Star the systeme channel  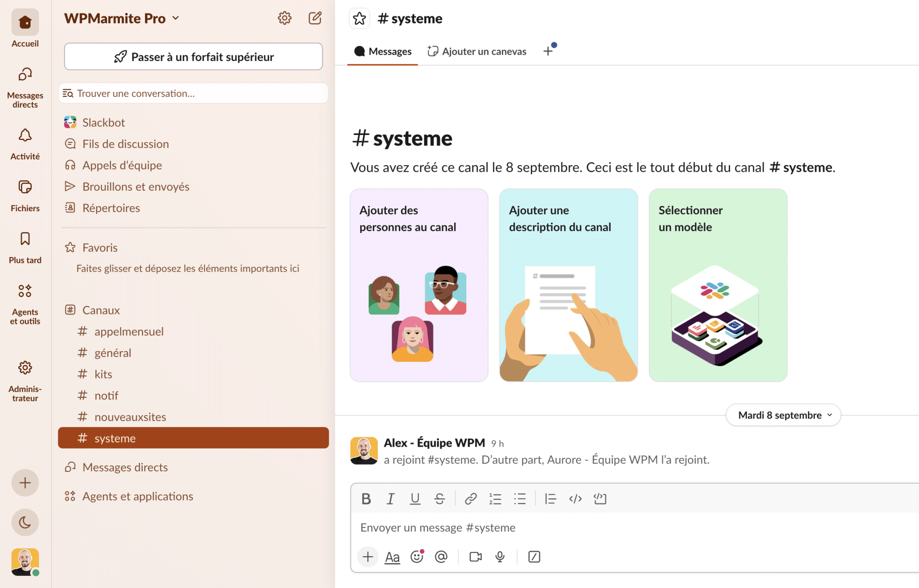[359, 18]
